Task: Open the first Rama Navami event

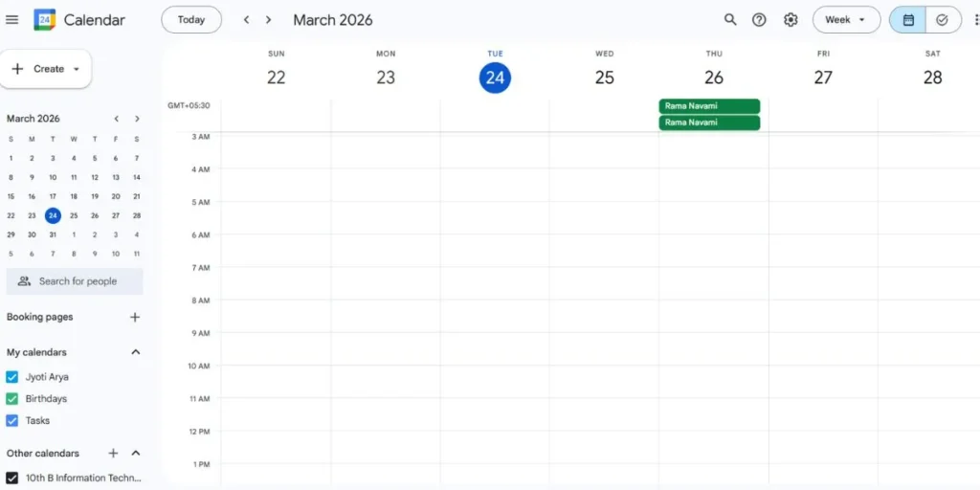Action: (709, 106)
